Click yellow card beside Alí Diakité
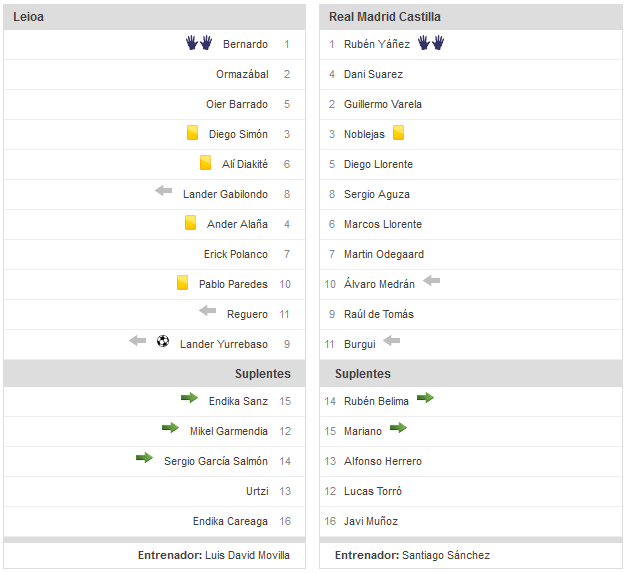The image size is (626, 573). (205, 163)
